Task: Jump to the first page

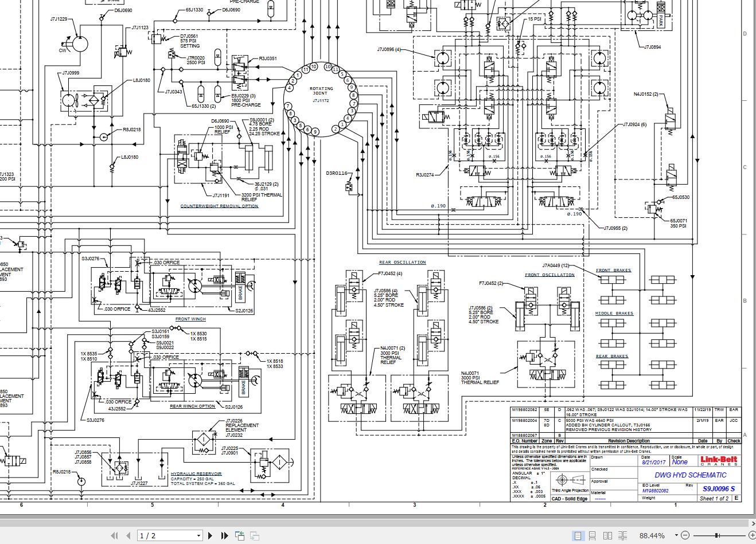Action: tap(114, 535)
